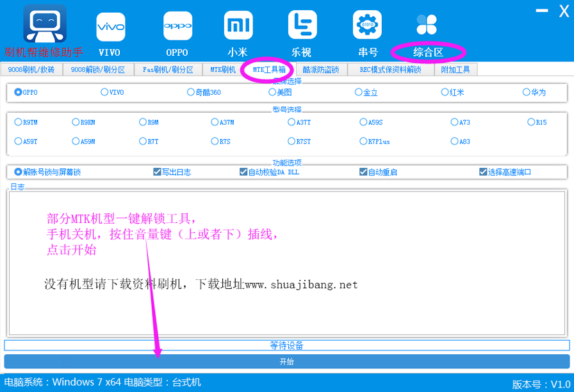The width and height of the screenshot is (574, 392).
Task: Click the 版本号 V1.0 text
Action: click(x=541, y=384)
